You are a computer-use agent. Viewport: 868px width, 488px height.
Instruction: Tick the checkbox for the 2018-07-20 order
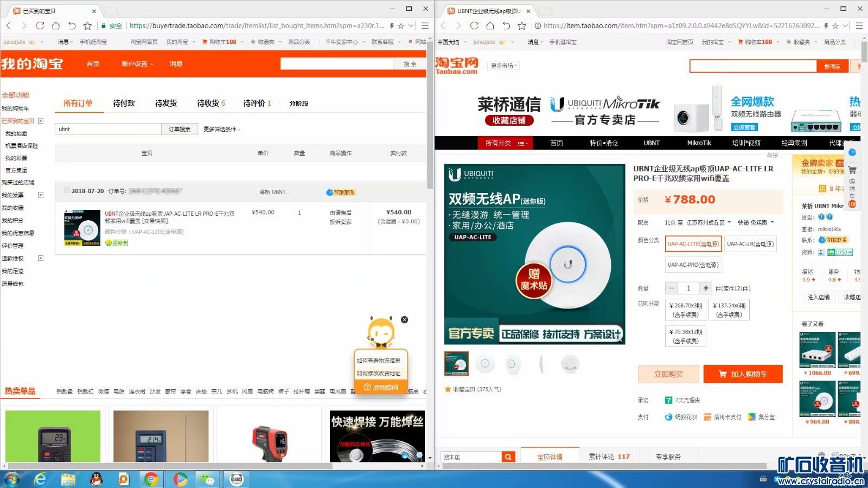tap(67, 190)
